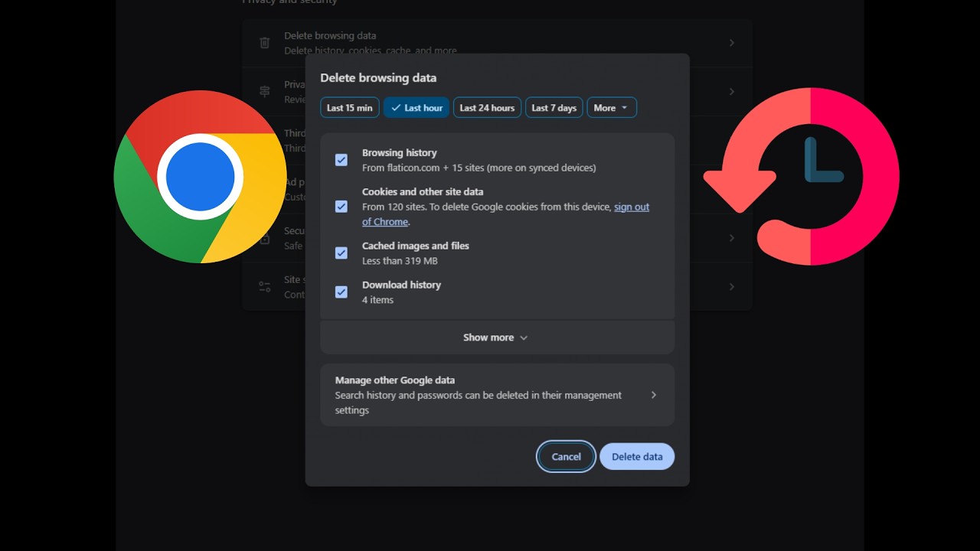Choose the Last 7 days range
Image resolution: width=980 pixels, height=551 pixels.
click(554, 108)
